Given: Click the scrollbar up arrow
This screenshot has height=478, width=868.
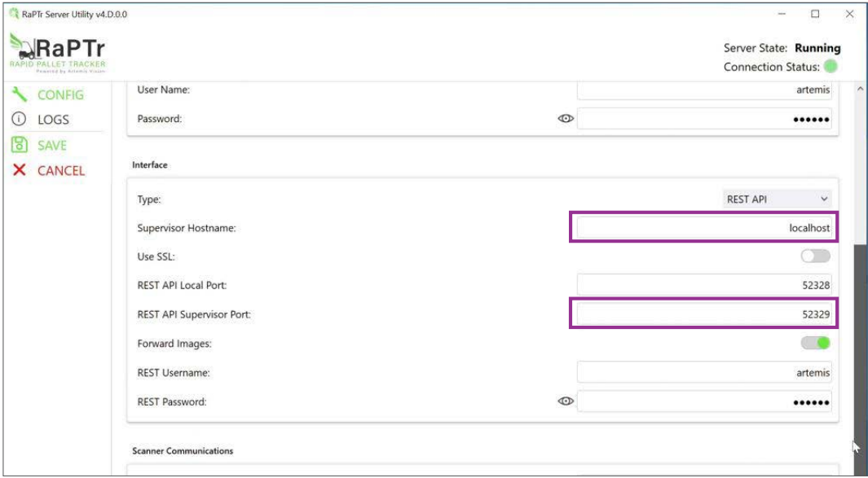Looking at the screenshot, I should coord(860,88).
